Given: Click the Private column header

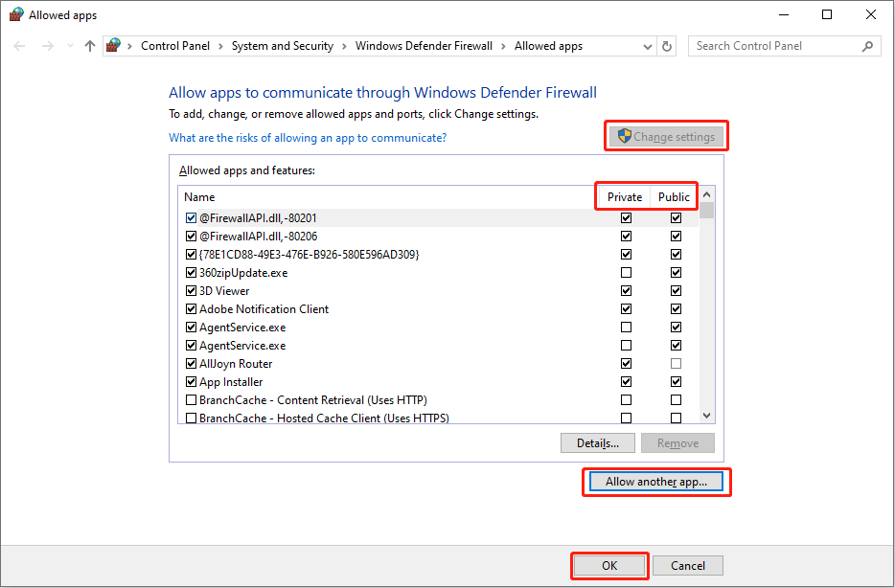Looking at the screenshot, I should pyautogui.click(x=625, y=196).
